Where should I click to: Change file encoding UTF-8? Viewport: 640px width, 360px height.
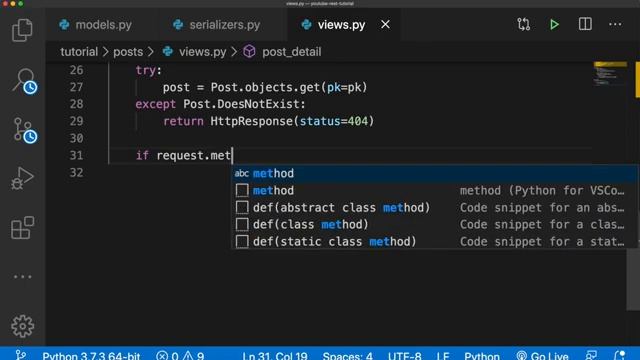click(x=404, y=356)
